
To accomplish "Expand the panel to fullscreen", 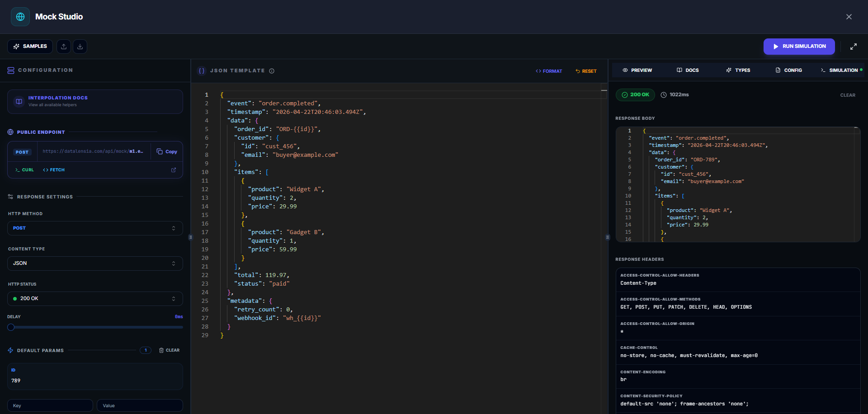I will (854, 47).
